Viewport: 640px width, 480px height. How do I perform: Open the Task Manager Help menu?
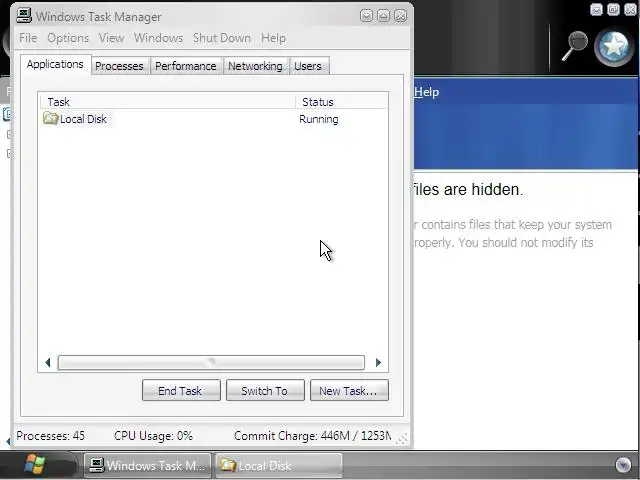273,38
